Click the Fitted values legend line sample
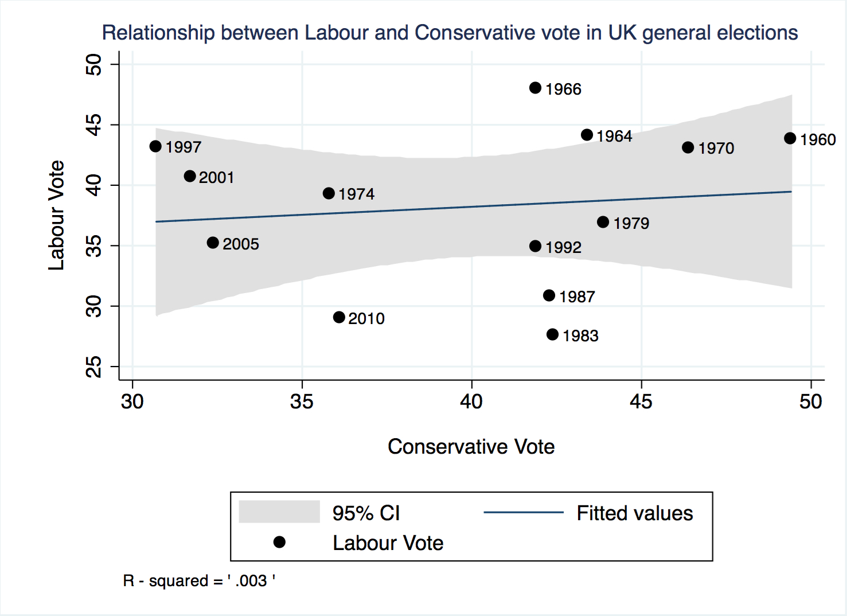 (x=524, y=512)
